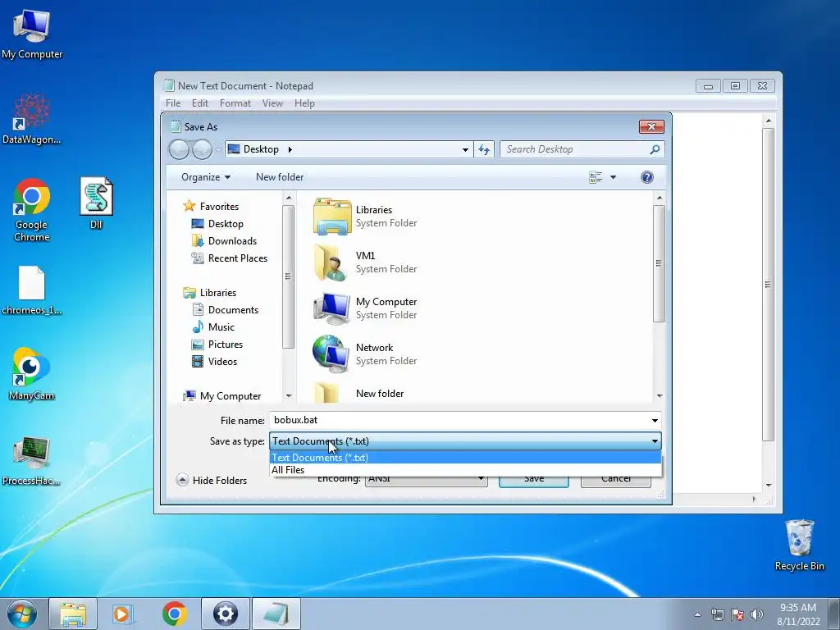Open the address bar previous locations dropdown

click(465, 149)
